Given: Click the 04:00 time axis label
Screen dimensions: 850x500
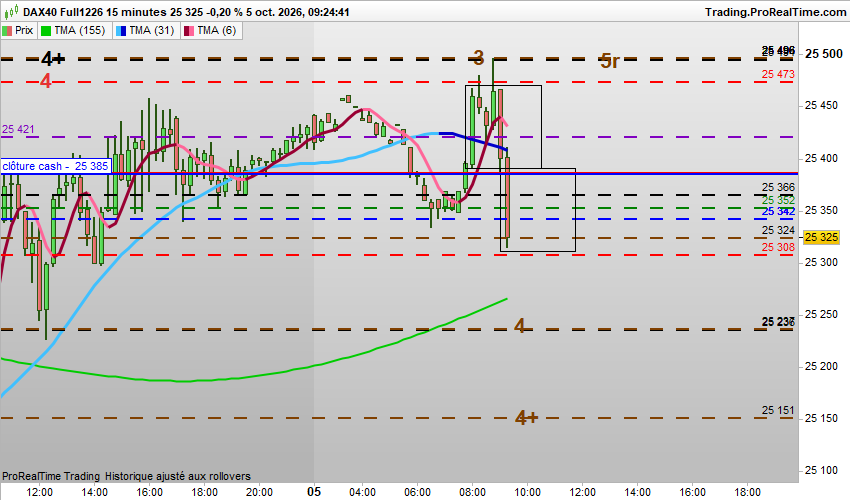Looking at the screenshot, I should (x=362, y=492).
